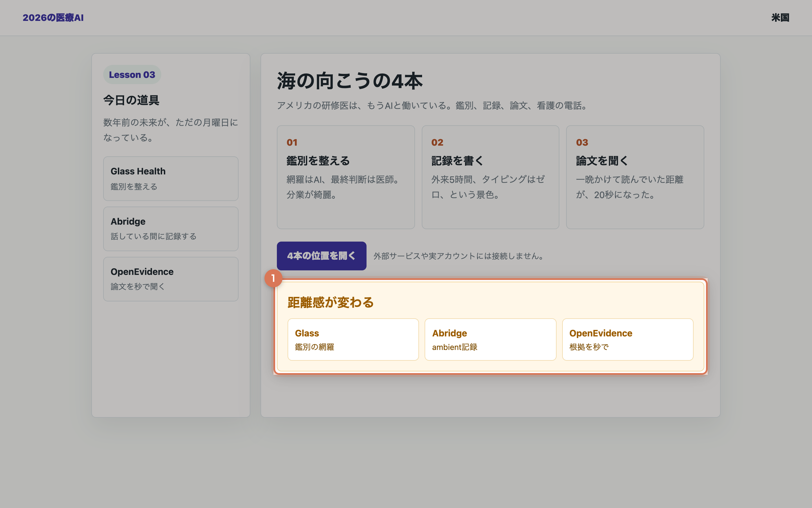The width and height of the screenshot is (812, 508).
Task: Click the 4本の位置を開く button
Action: click(x=321, y=256)
